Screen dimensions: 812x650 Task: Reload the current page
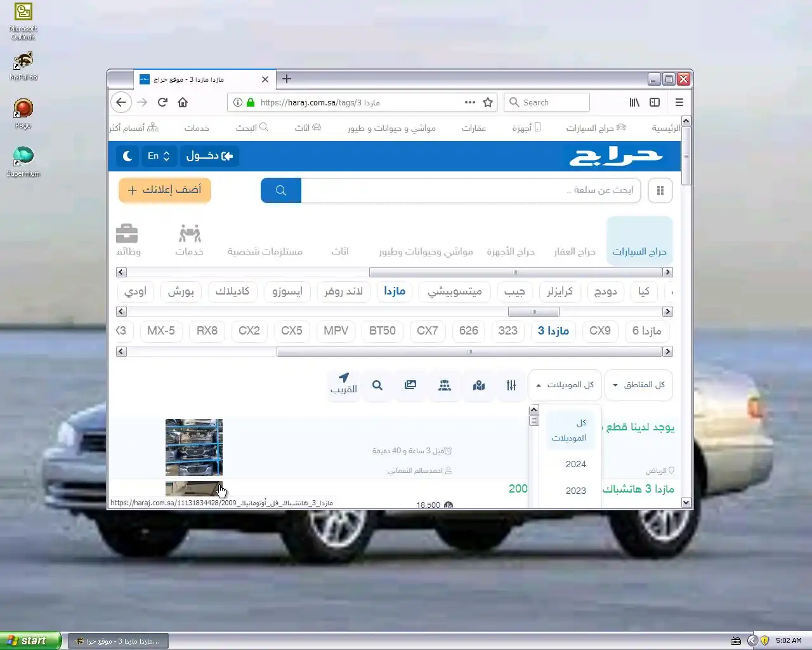162,102
